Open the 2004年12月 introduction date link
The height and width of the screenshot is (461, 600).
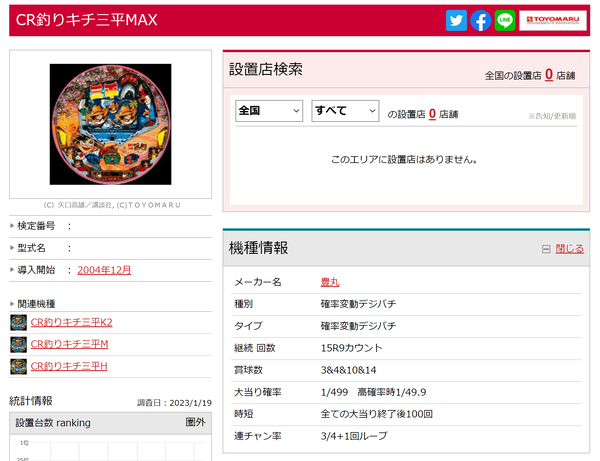[104, 270]
